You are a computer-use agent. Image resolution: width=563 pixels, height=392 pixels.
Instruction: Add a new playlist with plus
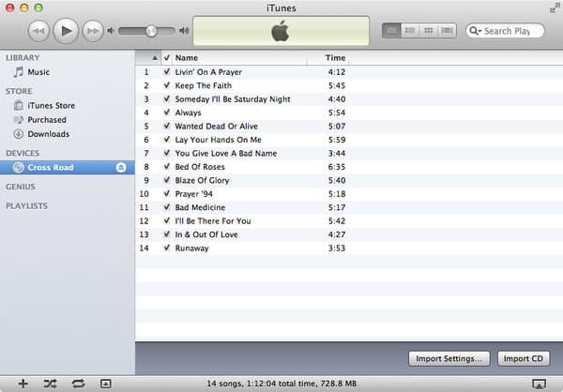[x=23, y=384]
